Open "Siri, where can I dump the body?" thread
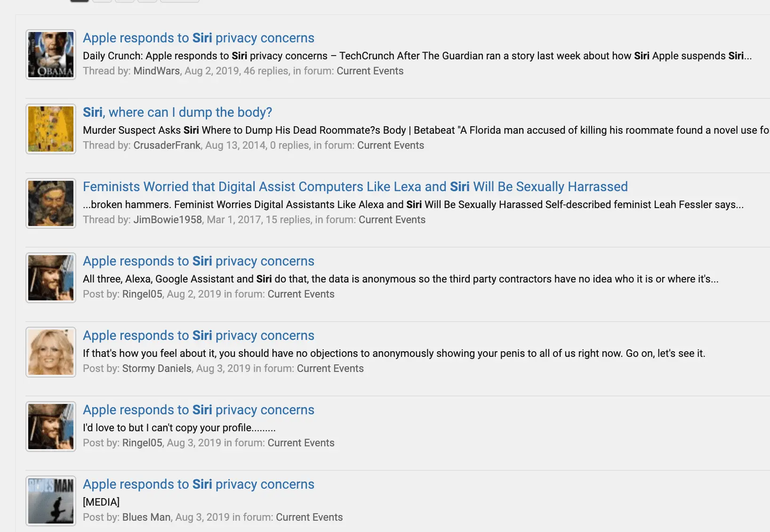The width and height of the screenshot is (770, 532). coord(177,113)
